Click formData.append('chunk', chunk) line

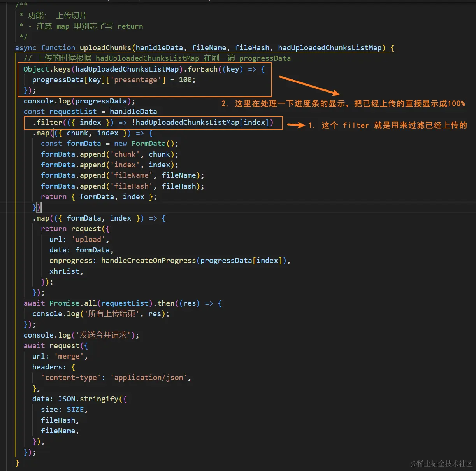click(109, 154)
